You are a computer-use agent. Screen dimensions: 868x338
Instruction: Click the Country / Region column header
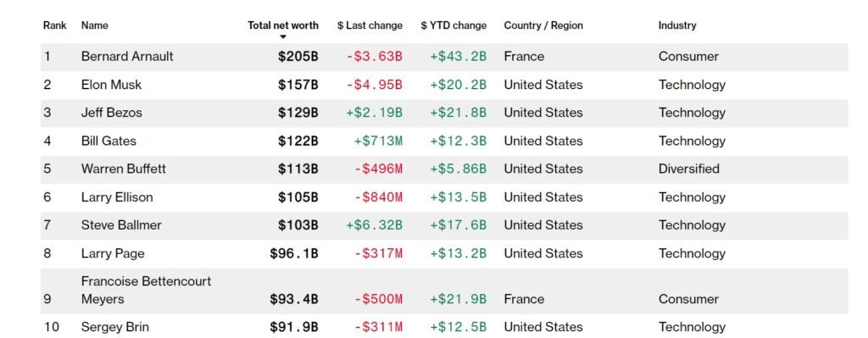coord(543,25)
